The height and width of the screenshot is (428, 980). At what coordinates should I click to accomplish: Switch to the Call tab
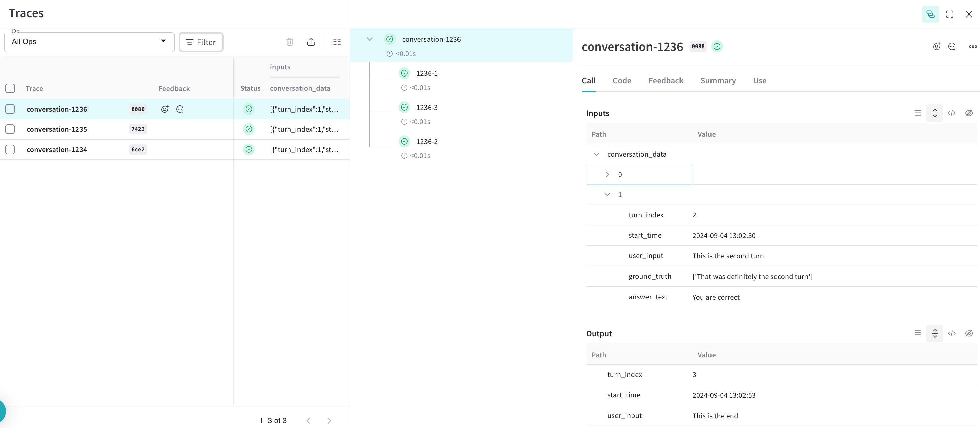[x=589, y=81]
